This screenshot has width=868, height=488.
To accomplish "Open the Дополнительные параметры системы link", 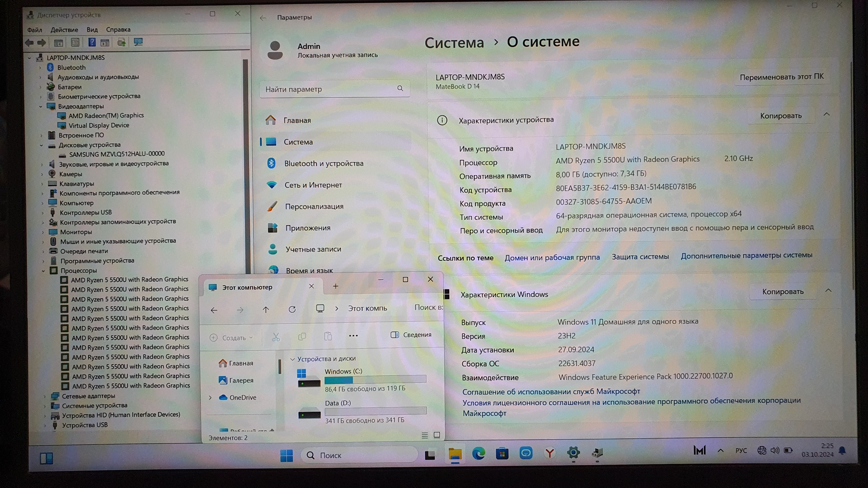I will point(746,255).
